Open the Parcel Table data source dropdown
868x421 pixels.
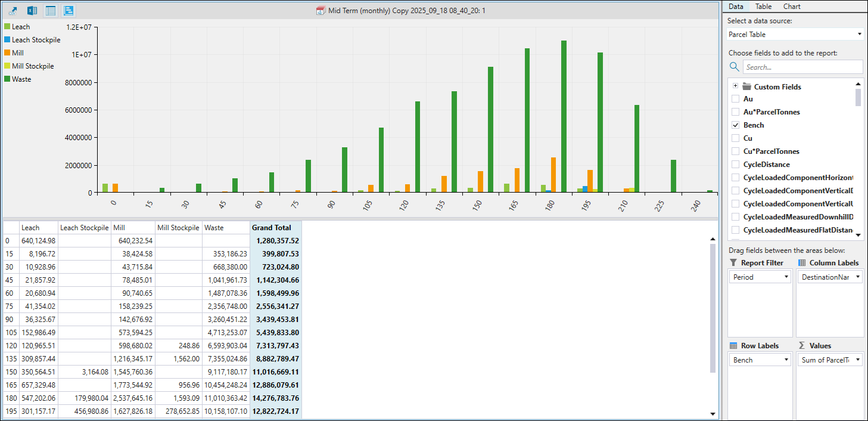tap(795, 35)
